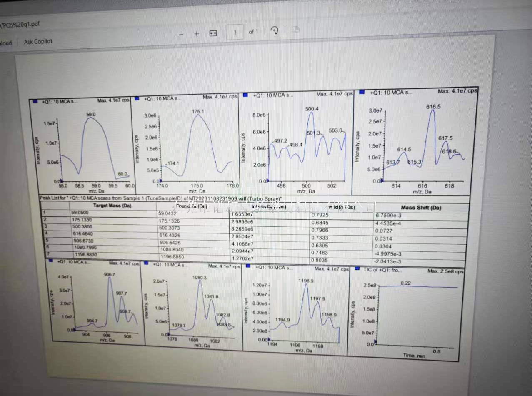The height and width of the screenshot is (396, 532).
Task: Click the 1196.9 peak label
Action: pyautogui.click(x=306, y=281)
